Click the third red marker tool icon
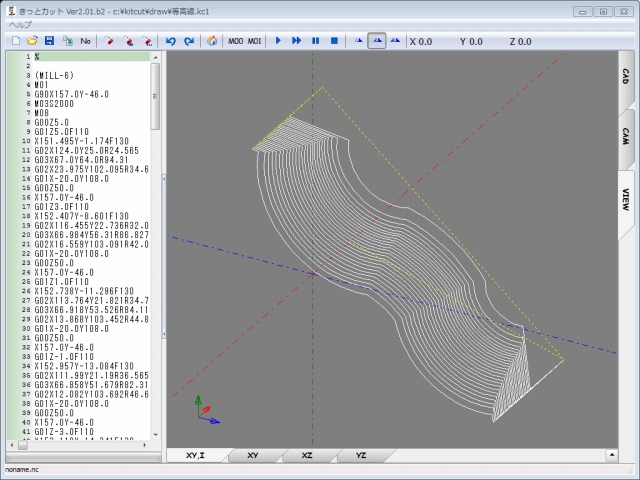640x480 pixels. 147,41
